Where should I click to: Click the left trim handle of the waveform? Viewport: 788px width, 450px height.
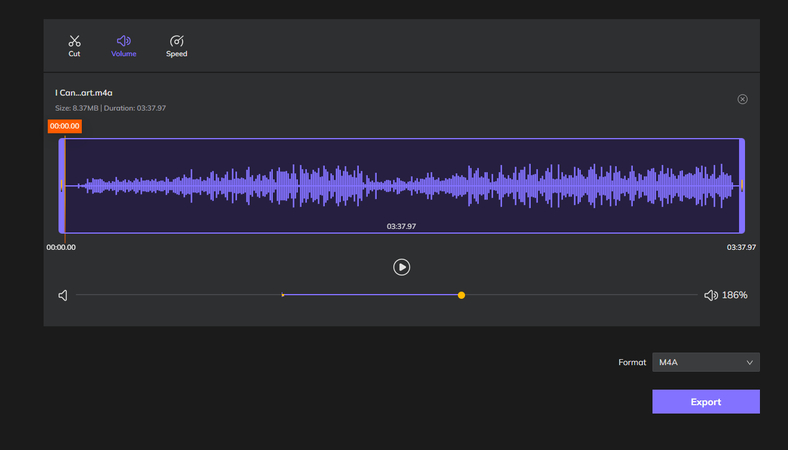pos(62,186)
